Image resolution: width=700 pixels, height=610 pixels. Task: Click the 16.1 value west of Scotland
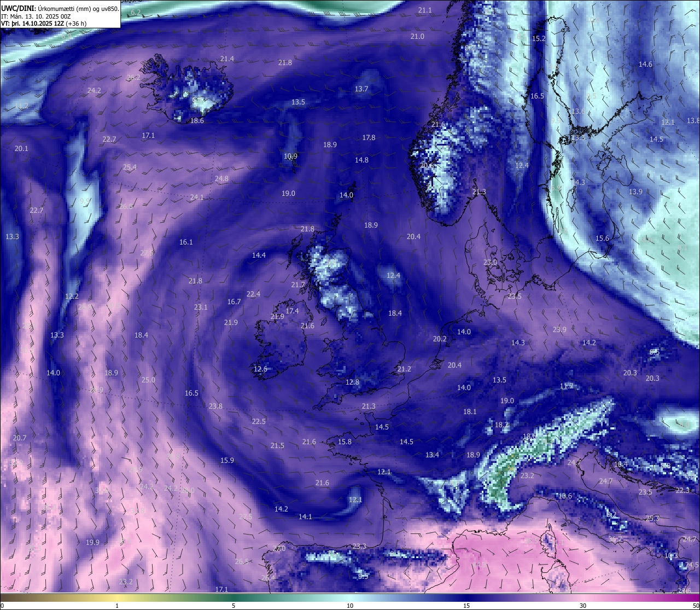point(186,242)
